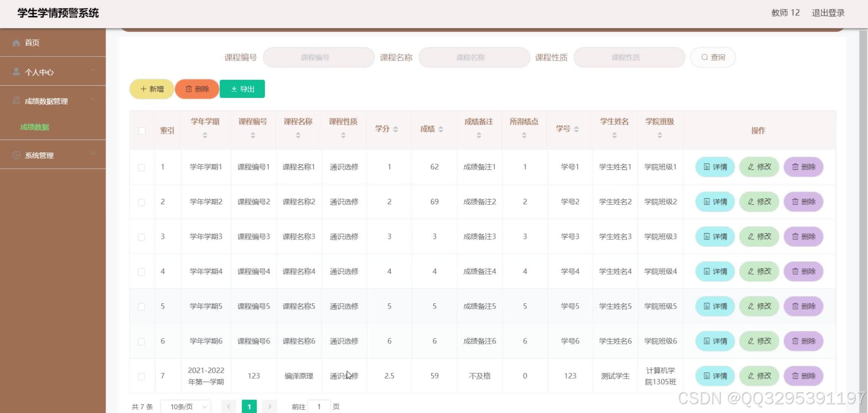Click 学生学情预警系统 title
868x413 pixels.
[58, 13]
